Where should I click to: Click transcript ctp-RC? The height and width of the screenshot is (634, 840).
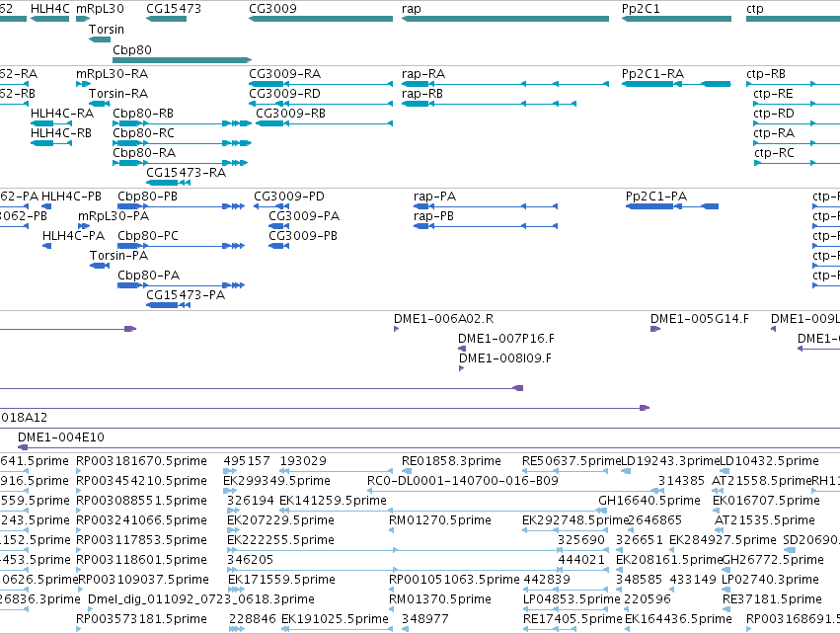point(774,153)
